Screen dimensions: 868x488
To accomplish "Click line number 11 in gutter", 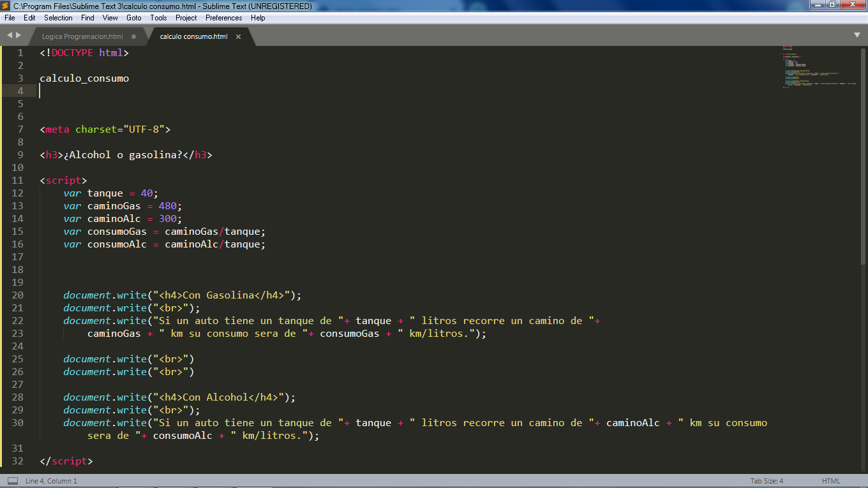I will click(x=17, y=181).
